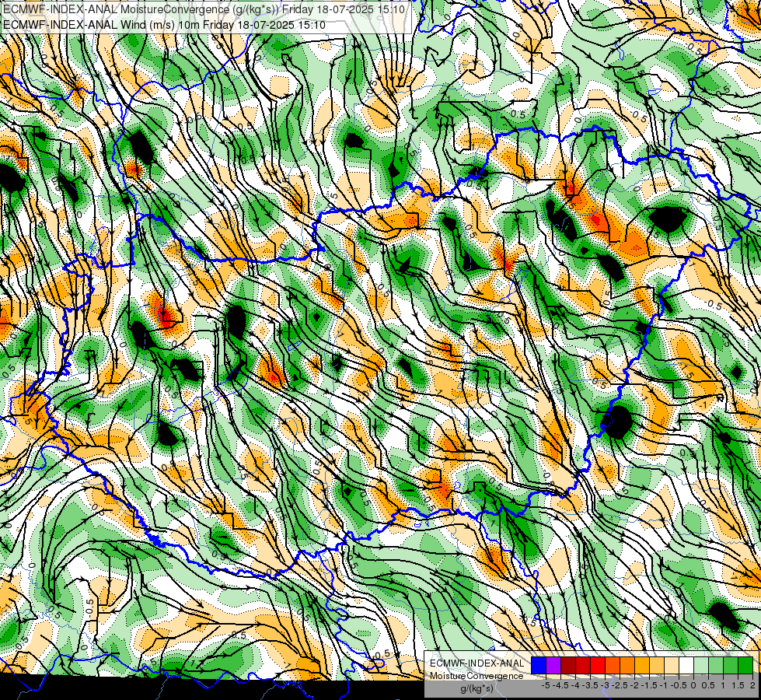Click the light green swatch between 0.5 and 1
Screen dimensions: 761x700
coord(716,666)
